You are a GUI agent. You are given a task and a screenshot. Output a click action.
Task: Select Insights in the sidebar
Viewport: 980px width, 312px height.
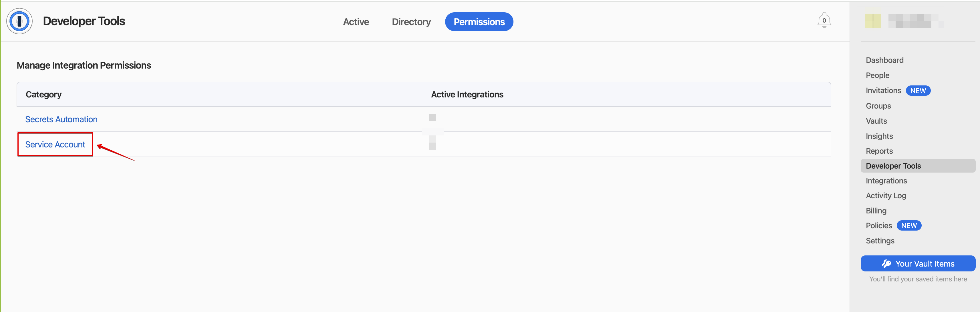879,136
